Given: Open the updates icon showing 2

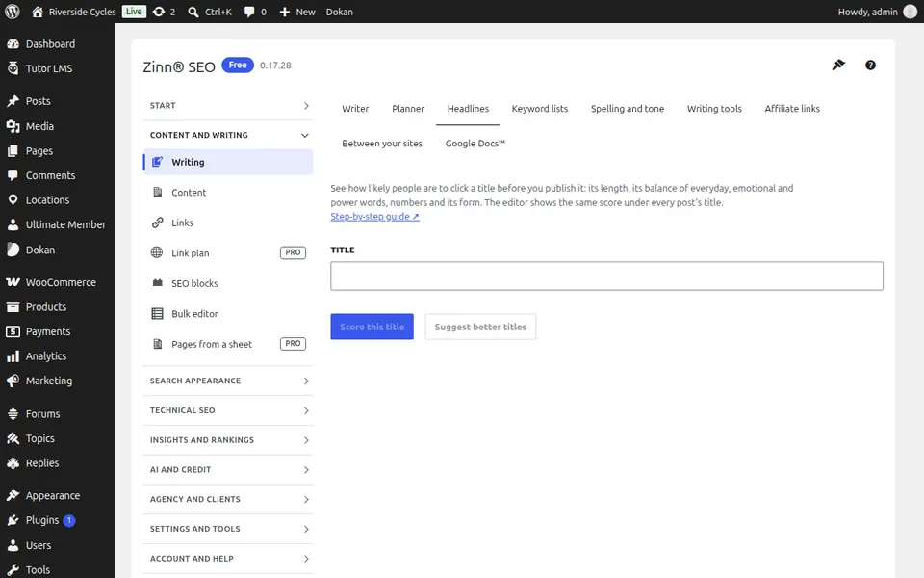Looking at the screenshot, I should click(x=164, y=12).
